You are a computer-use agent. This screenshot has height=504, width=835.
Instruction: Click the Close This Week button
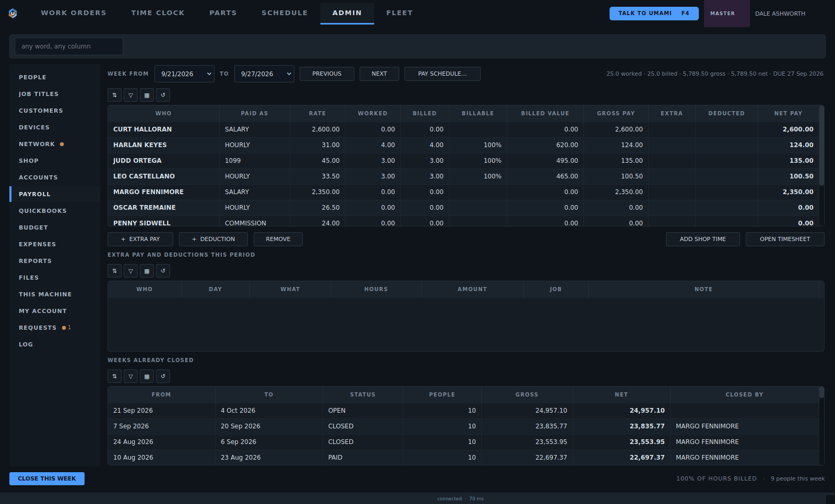point(47,478)
